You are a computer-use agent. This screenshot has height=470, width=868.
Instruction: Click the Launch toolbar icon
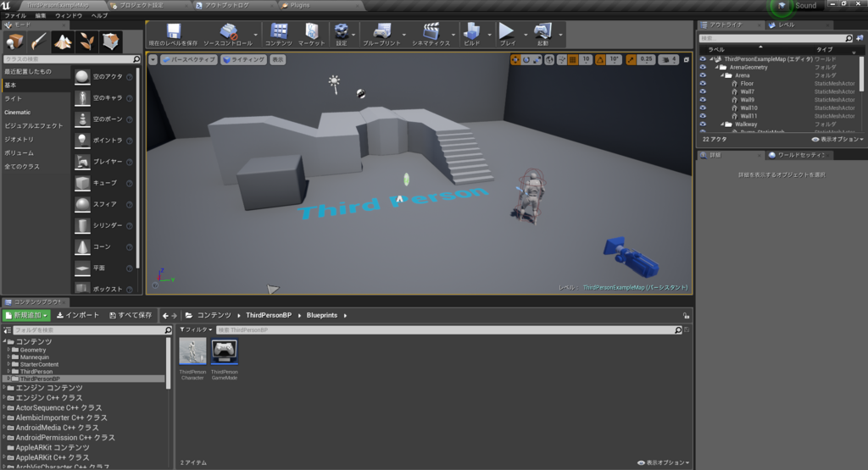coord(542,31)
